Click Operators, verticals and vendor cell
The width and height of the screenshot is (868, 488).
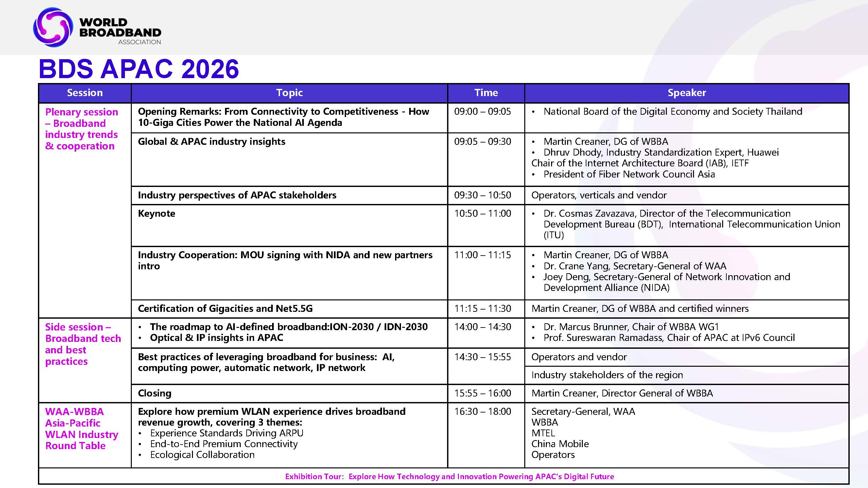[687, 195]
